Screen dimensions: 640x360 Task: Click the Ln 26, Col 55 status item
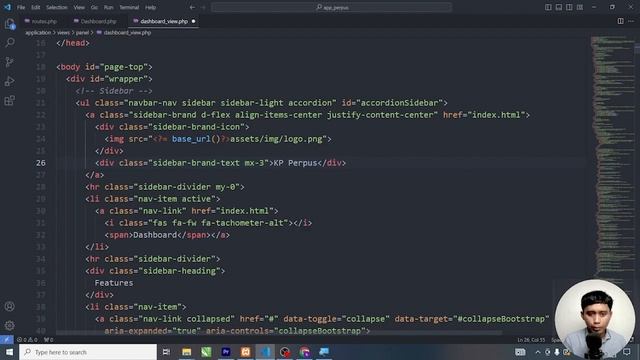(x=531, y=340)
